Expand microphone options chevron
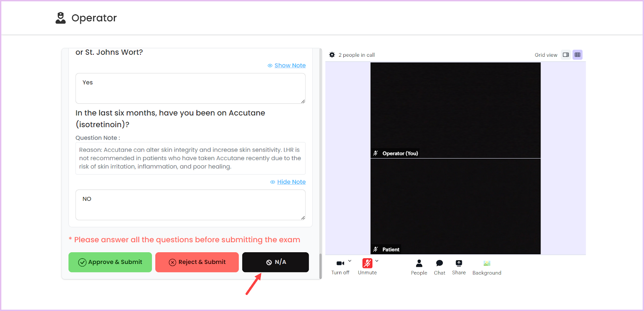Screen dimensions: 644x311 coord(377,261)
